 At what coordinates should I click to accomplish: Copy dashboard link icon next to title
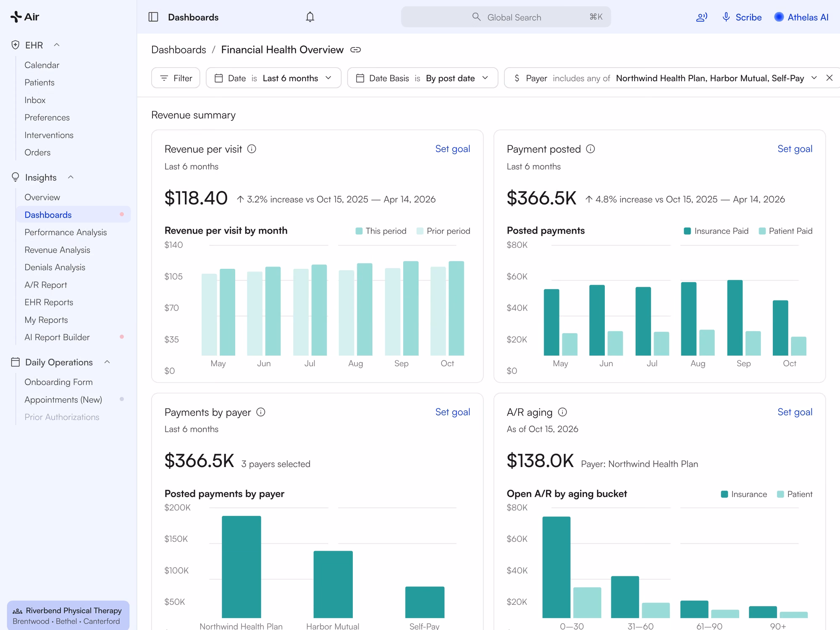pos(356,50)
